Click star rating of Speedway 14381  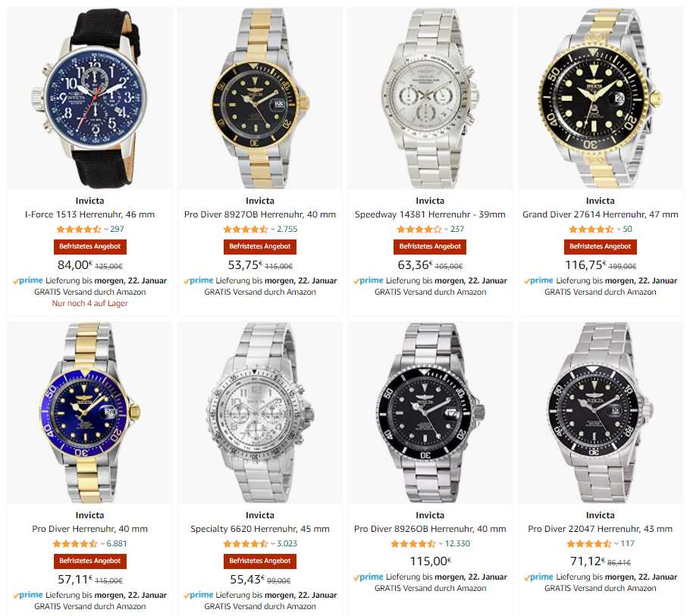[419, 229]
